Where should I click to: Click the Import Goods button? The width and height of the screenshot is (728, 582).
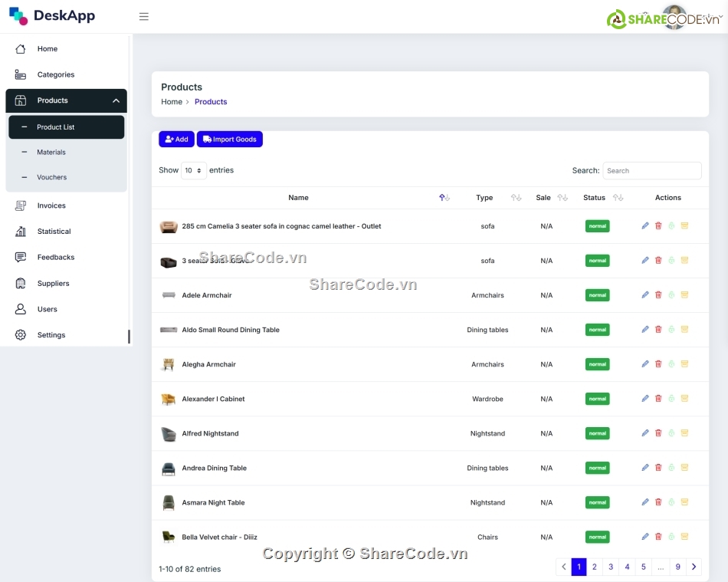pyautogui.click(x=230, y=140)
